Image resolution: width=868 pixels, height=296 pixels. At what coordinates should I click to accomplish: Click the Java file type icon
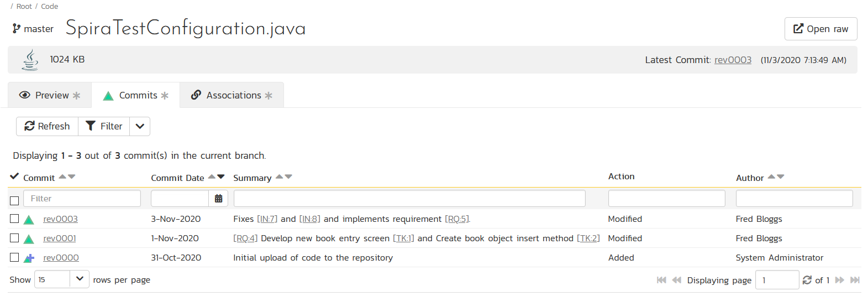click(30, 60)
